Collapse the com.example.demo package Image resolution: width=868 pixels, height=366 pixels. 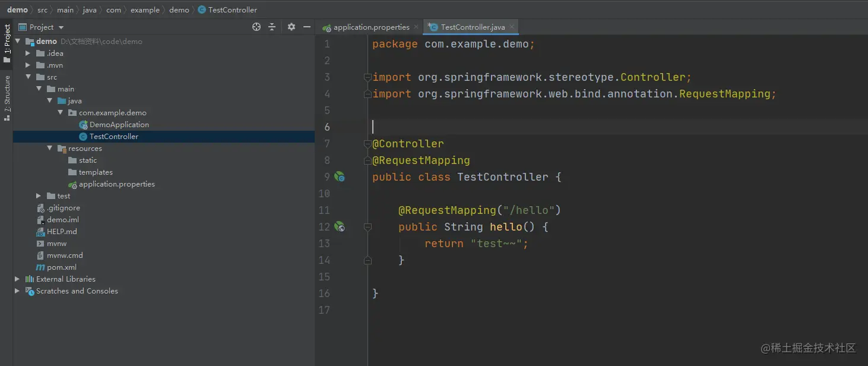[60, 113]
